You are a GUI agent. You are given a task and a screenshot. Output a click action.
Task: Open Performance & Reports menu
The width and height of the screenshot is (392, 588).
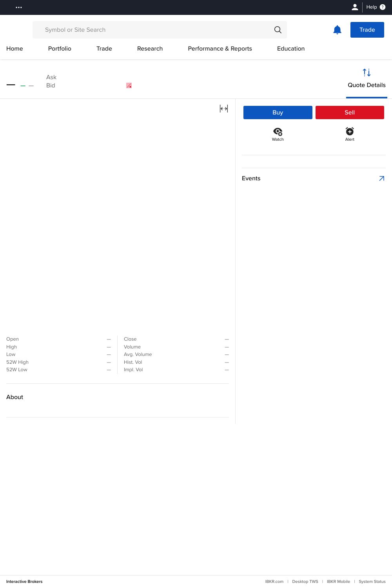(x=220, y=49)
